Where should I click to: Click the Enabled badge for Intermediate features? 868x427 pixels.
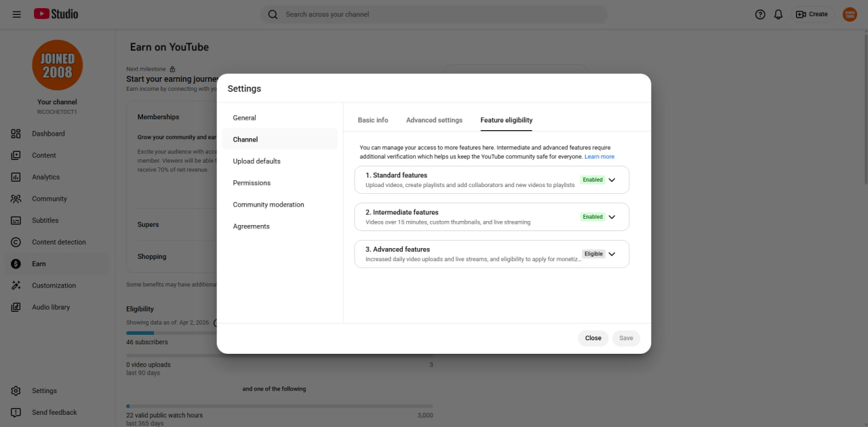[x=593, y=217]
